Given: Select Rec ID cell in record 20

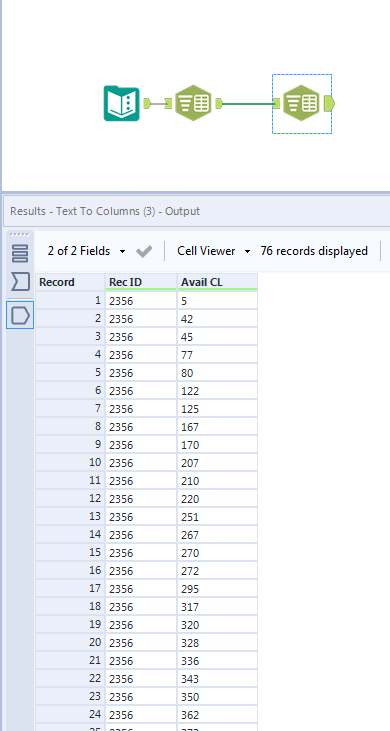Looking at the screenshot, I should [141, 643].
